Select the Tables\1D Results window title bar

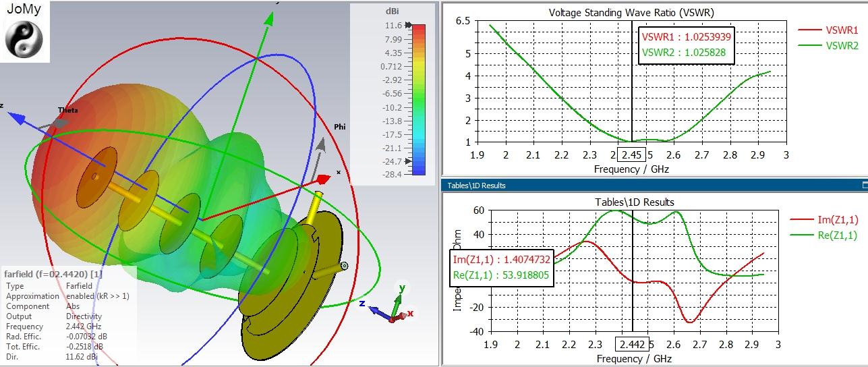tap(654, 185)
